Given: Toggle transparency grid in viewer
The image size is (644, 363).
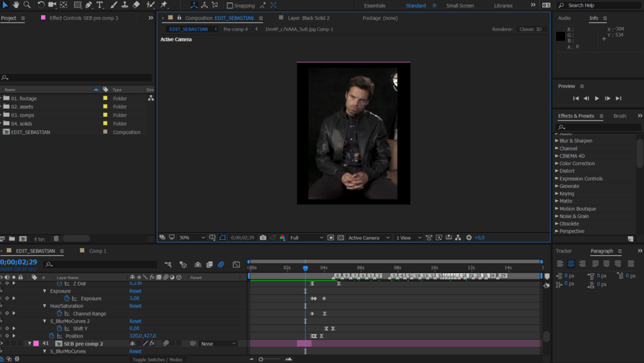Looking at the screenshot, I should [x=340, y=237].
